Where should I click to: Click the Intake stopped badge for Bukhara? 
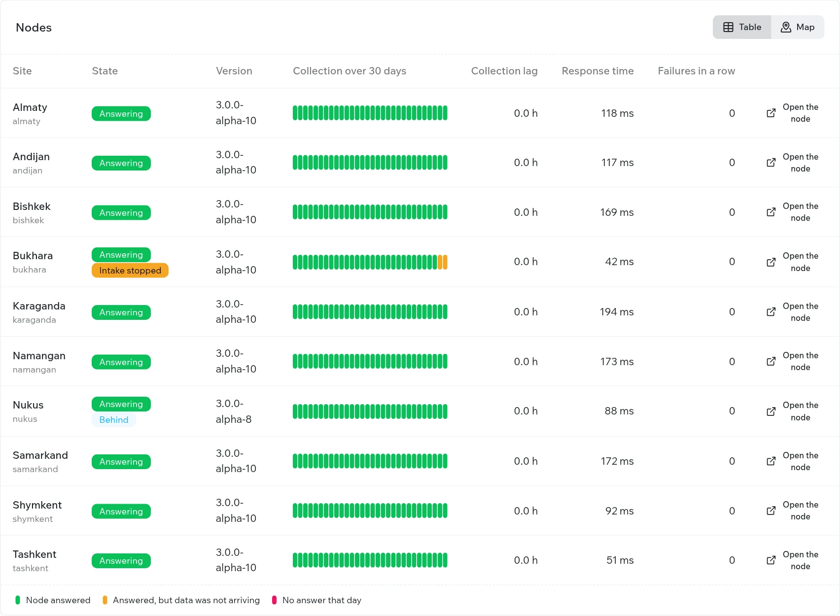click(x=130, y=271)
